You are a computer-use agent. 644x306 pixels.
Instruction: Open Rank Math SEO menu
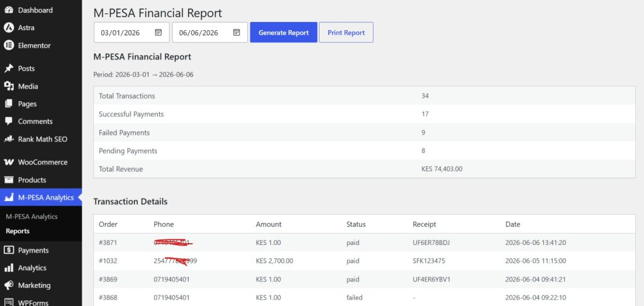(43, 139)
